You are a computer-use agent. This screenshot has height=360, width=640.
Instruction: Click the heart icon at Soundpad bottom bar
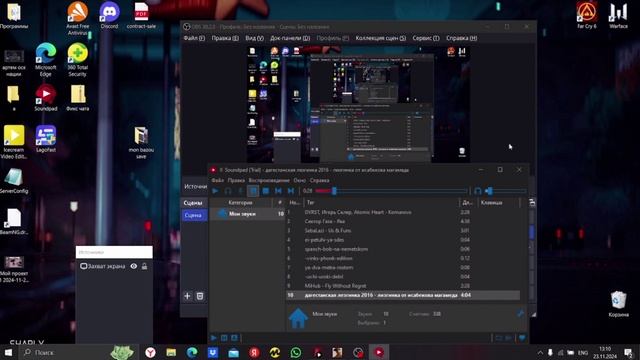coord(522,338)
